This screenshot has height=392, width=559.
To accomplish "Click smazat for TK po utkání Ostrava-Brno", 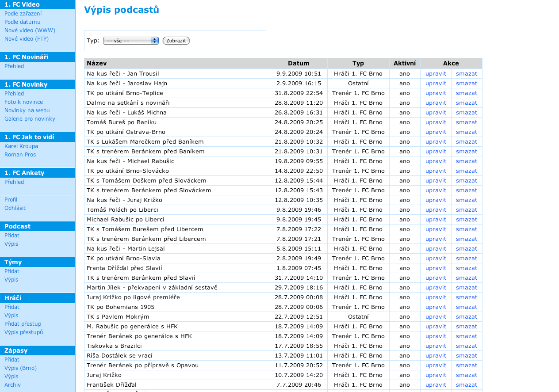I will pos(467,132).
